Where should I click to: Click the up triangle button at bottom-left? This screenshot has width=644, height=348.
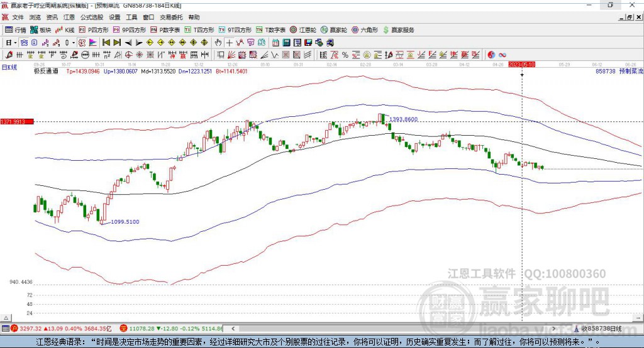(6, 318)
